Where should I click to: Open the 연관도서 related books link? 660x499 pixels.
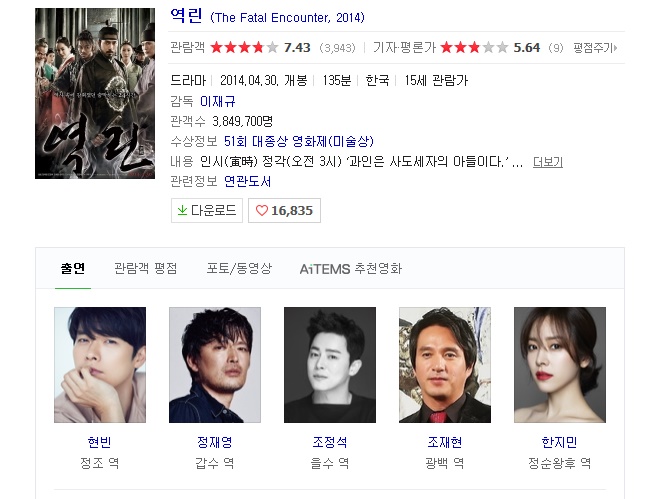tap(247, 181)
